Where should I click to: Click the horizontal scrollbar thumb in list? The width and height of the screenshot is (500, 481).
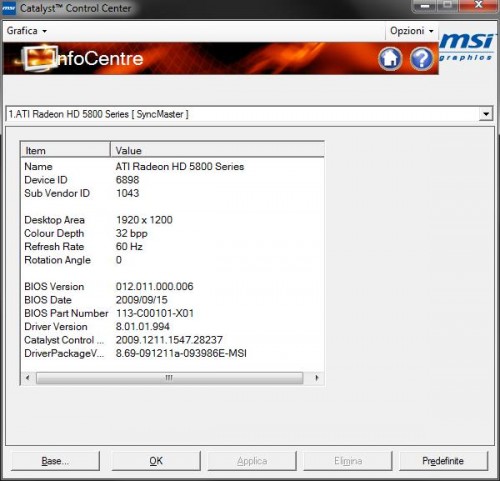[169, 378]
